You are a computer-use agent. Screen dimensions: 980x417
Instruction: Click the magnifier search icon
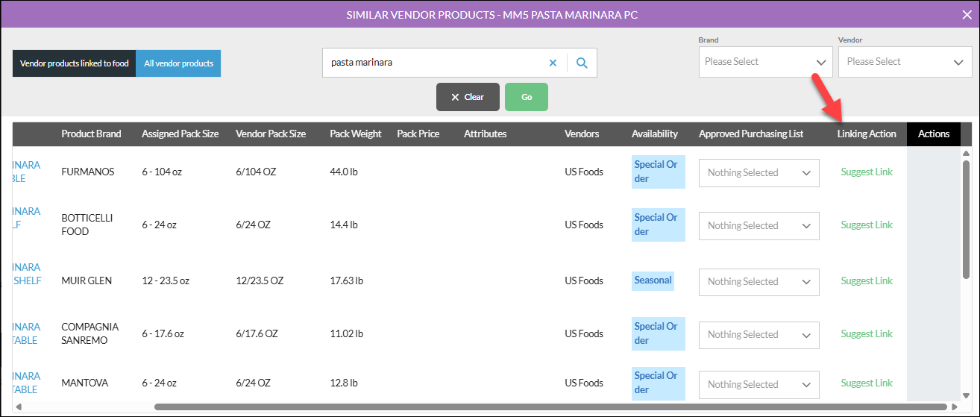pyautogui.click(x=582, y=63)
